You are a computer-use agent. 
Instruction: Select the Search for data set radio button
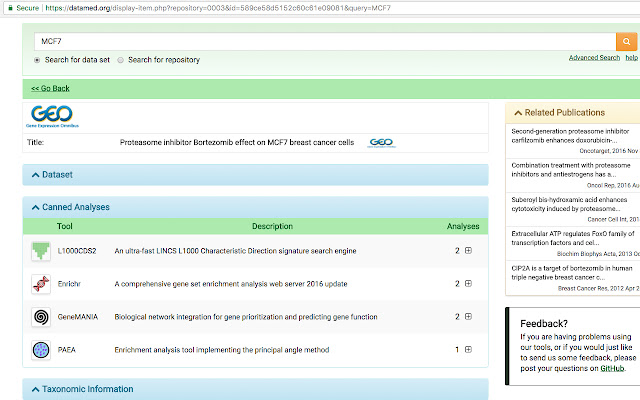[37, 60]
